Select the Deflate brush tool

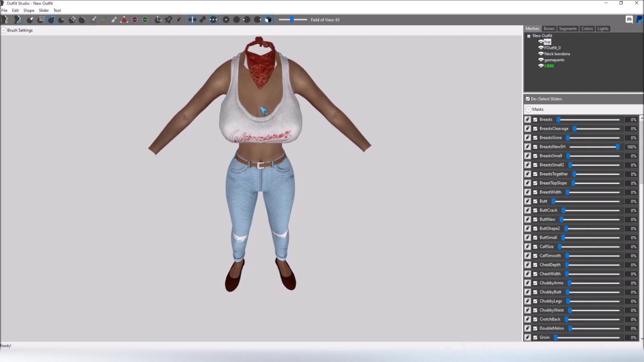61,20
